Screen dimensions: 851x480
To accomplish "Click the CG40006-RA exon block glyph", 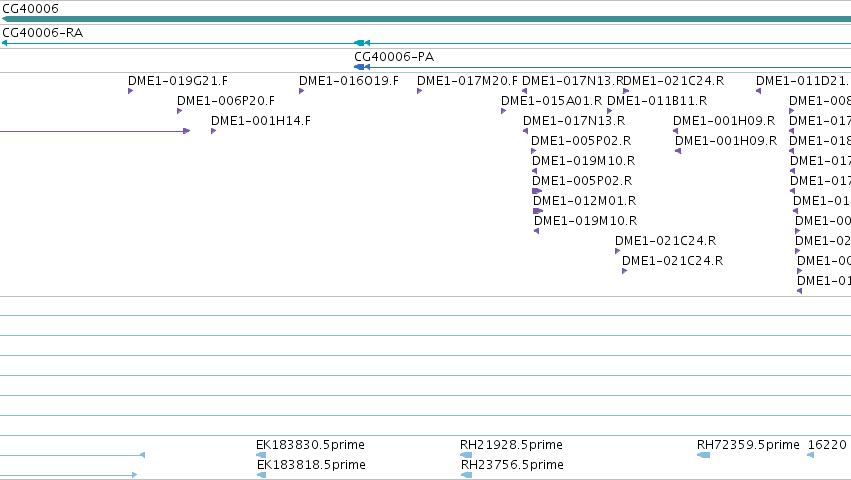I will (x=359, y=43).
